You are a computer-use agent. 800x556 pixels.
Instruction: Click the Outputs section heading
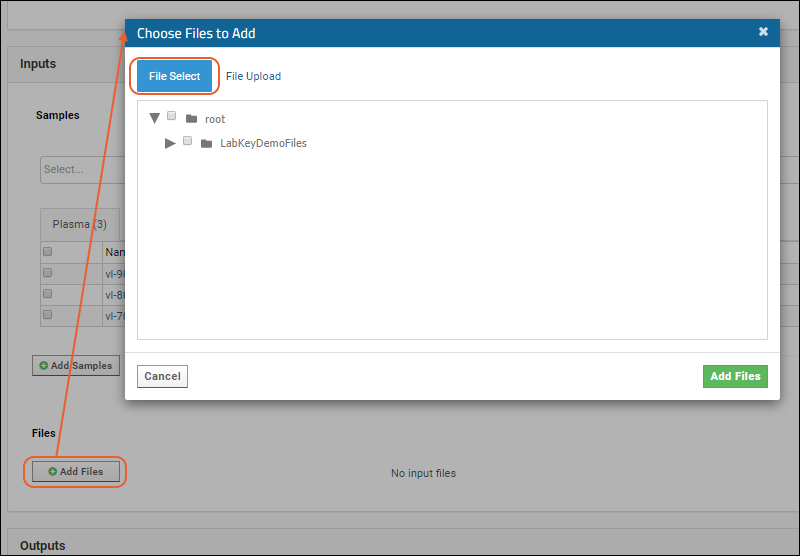[x=43, y=546]
